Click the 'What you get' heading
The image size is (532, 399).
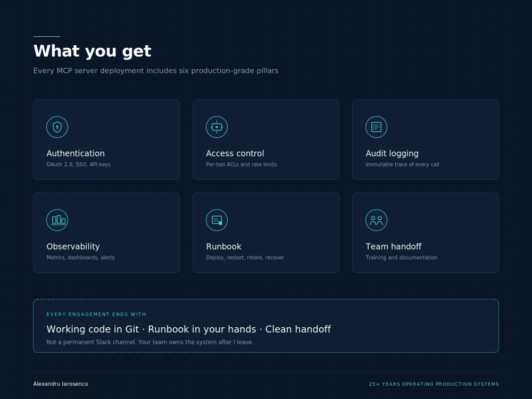coord(92,51)
